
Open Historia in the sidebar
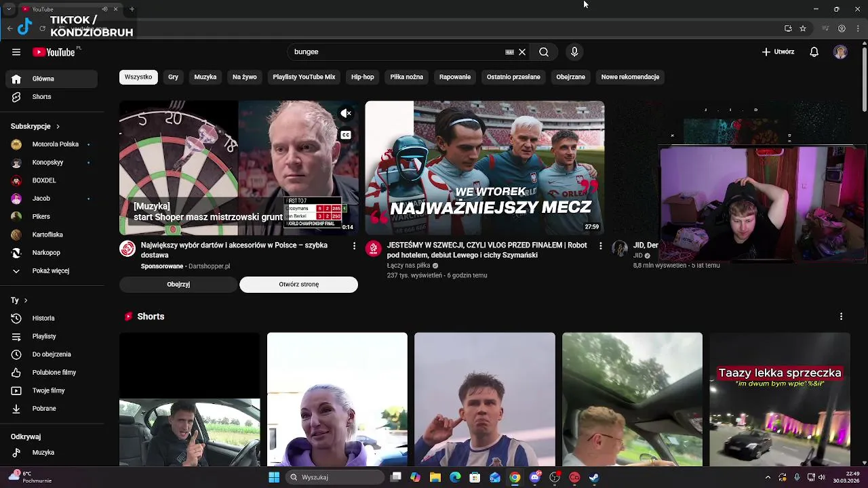[x=52, y=319]
